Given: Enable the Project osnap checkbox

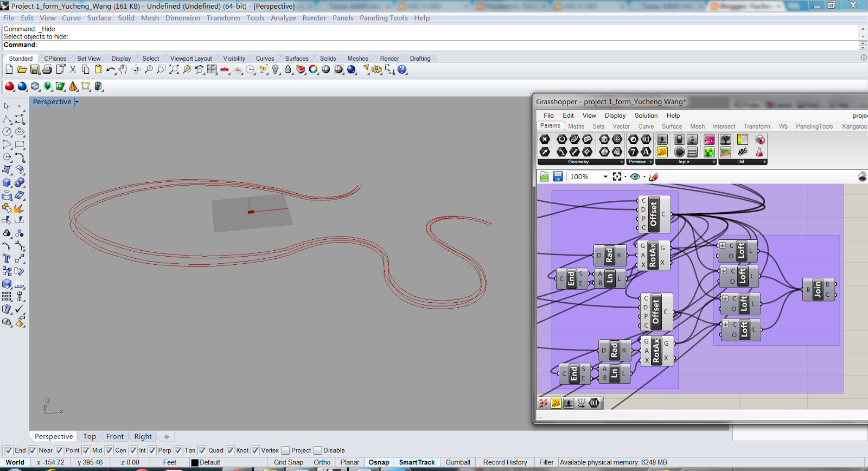Looking at the screenshot, I should tap(285, 450).
